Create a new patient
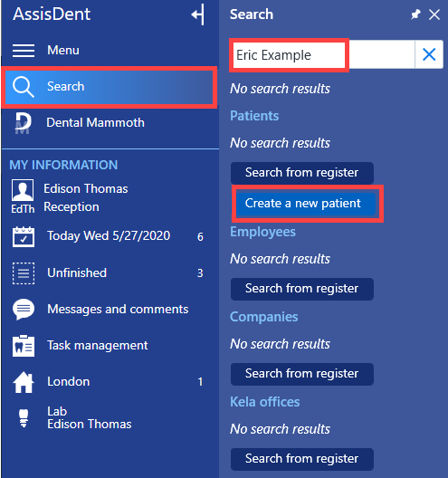The height and width of the screenshot is (478, 448). (x=302, y=204)
